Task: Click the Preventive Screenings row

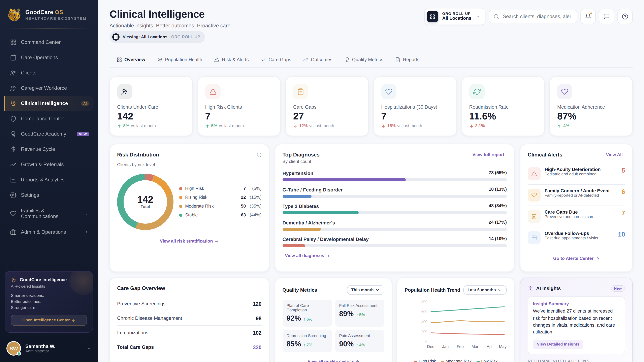Action: [189, 304]
